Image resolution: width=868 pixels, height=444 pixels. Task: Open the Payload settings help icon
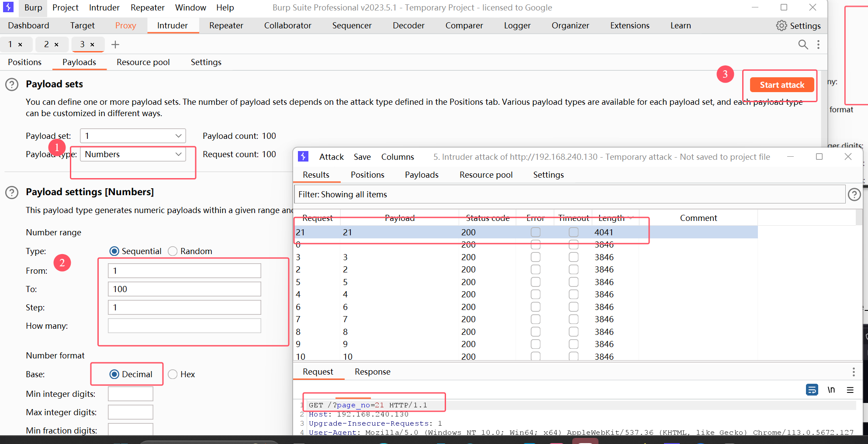click(12, 193)
